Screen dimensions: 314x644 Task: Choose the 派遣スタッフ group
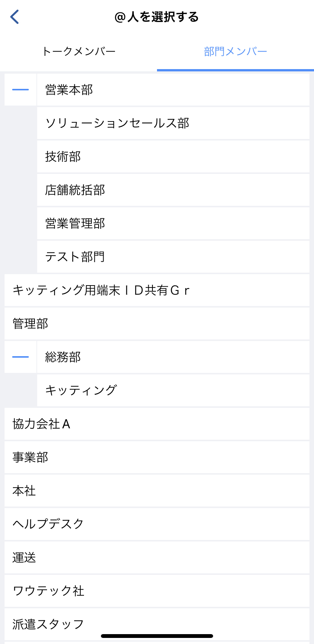(x=157, y=623)
